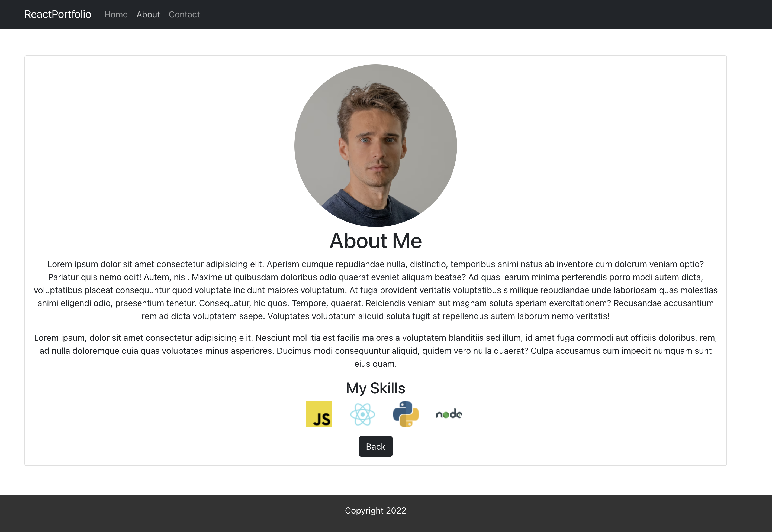
Task: Click the Python logo skill icon
Action: pyautogui.click(x=406, y=414)
